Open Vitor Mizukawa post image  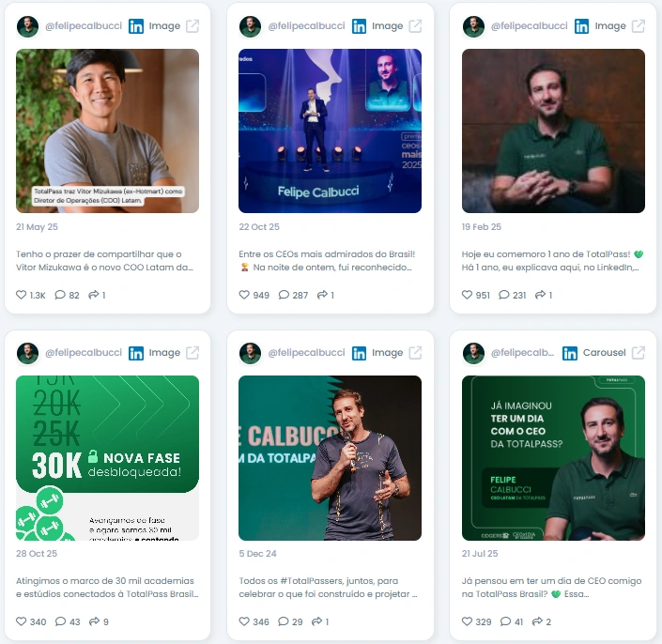pos(107,130)
